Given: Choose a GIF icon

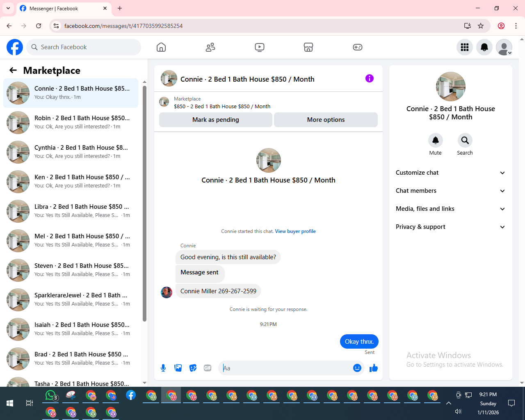Looking at the screenshot, I should [208, 368].
